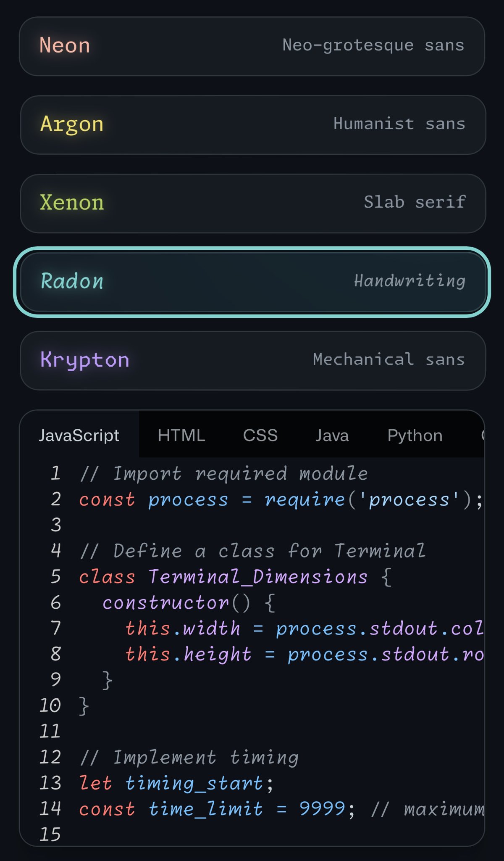Screen dimensions: 504x861
Task: Click the 'Neo-grotesque sans' description label
Action: [373, 45]
